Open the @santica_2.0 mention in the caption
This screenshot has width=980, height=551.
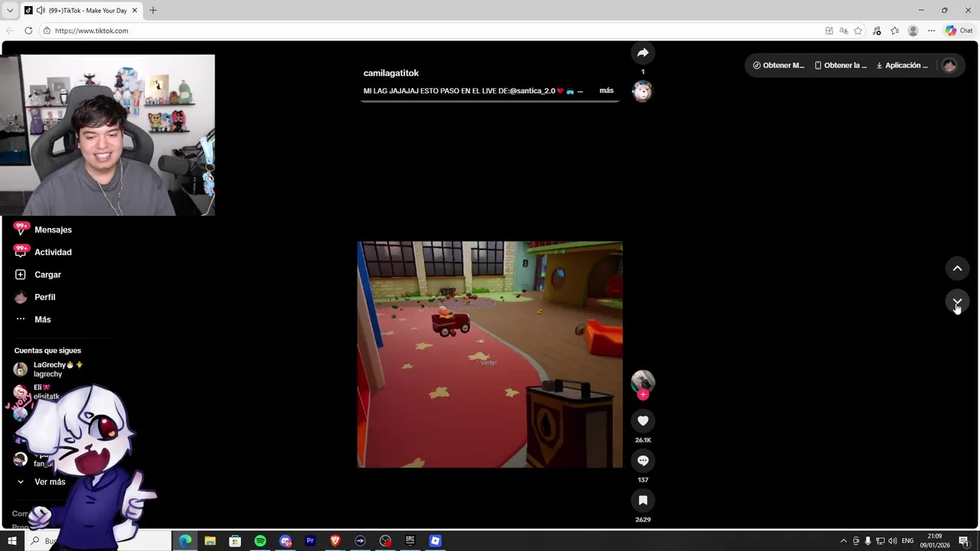coord(533,90)
